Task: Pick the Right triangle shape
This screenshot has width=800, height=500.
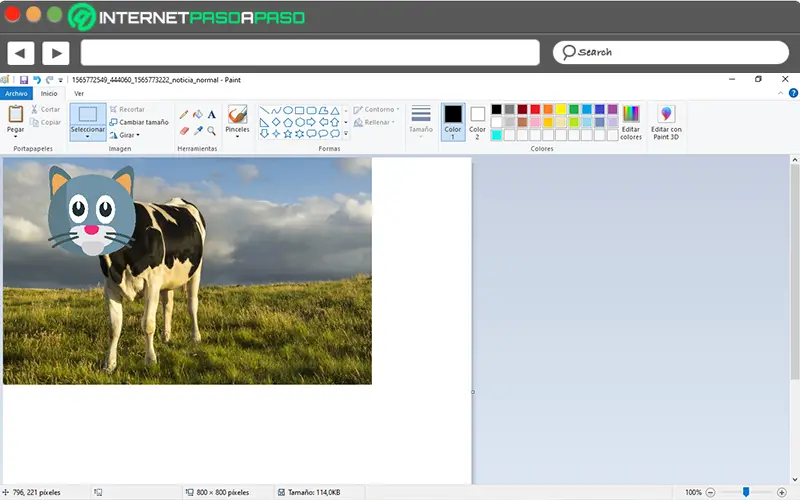Action: click(x=264, y=122)
